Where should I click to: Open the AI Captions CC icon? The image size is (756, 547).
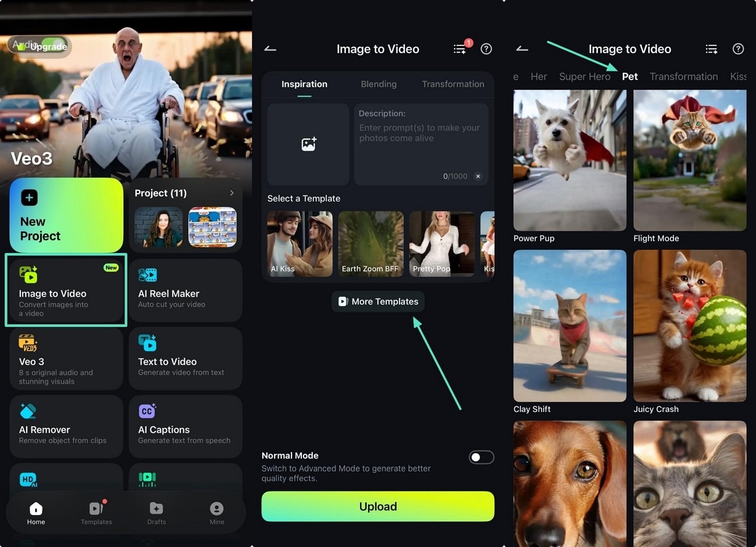click(148, 411)
